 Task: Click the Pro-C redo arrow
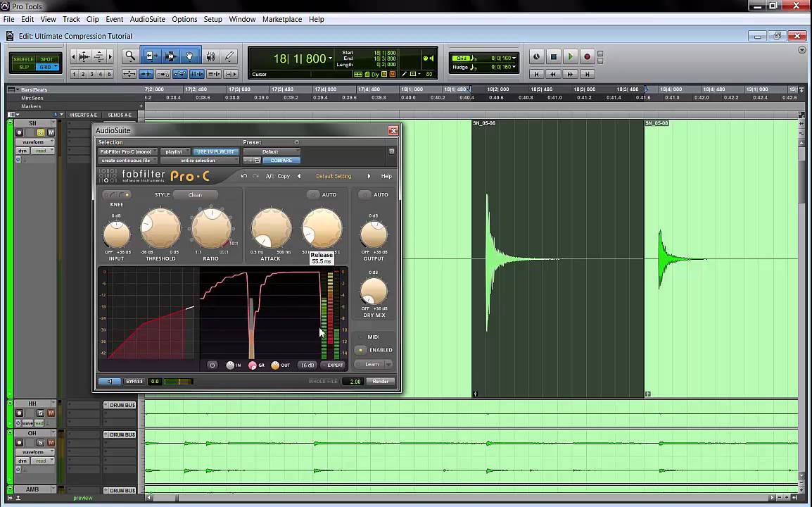(255, 176)
